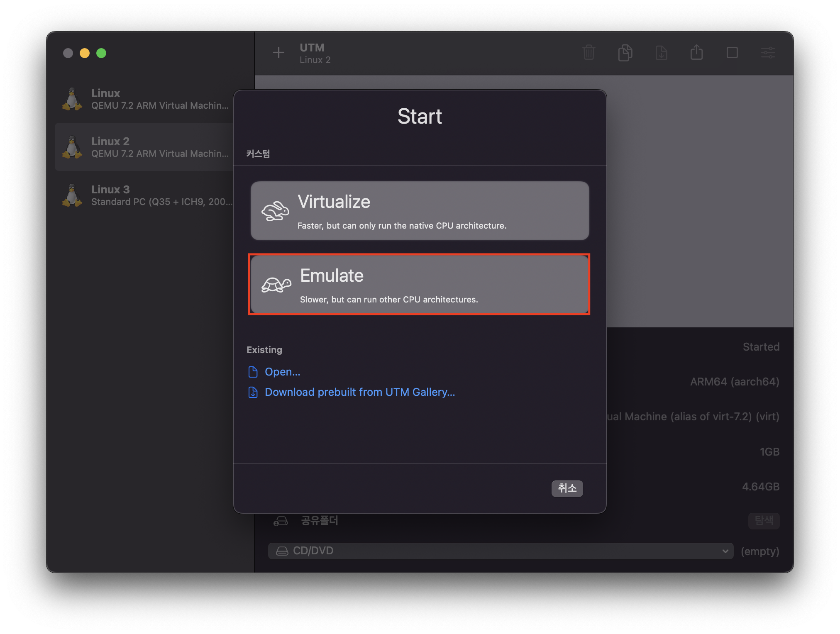The image size is (840, 634).
Task: Click the clone VM copy icon
Action: (625, 53)
